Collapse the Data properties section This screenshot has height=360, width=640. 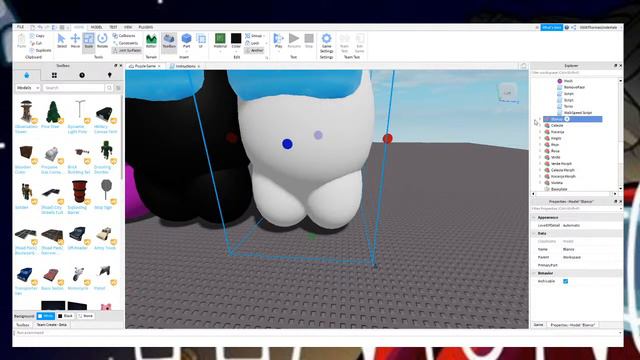click(x=534, y=233)
